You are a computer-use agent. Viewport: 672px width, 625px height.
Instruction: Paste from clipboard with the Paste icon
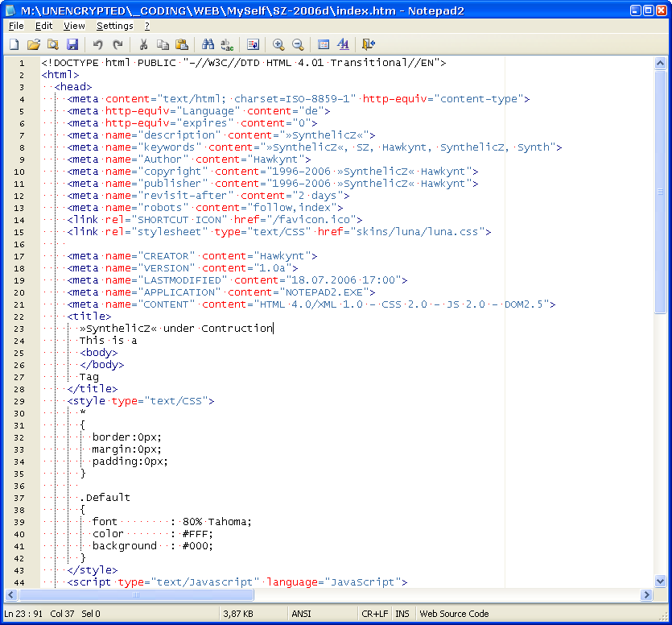pyautogui.click(x=182, y=44)
